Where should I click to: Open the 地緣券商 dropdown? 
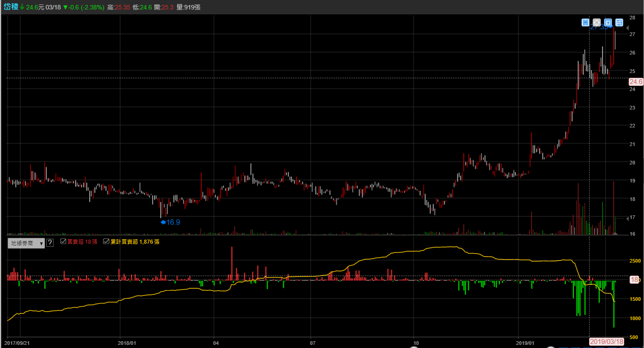pyautogui.click(x=27, y=243)
